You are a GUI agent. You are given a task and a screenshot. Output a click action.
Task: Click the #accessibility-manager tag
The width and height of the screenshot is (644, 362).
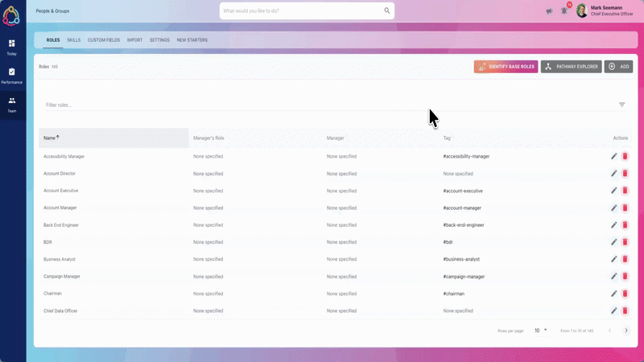click(x=466, y=156)
